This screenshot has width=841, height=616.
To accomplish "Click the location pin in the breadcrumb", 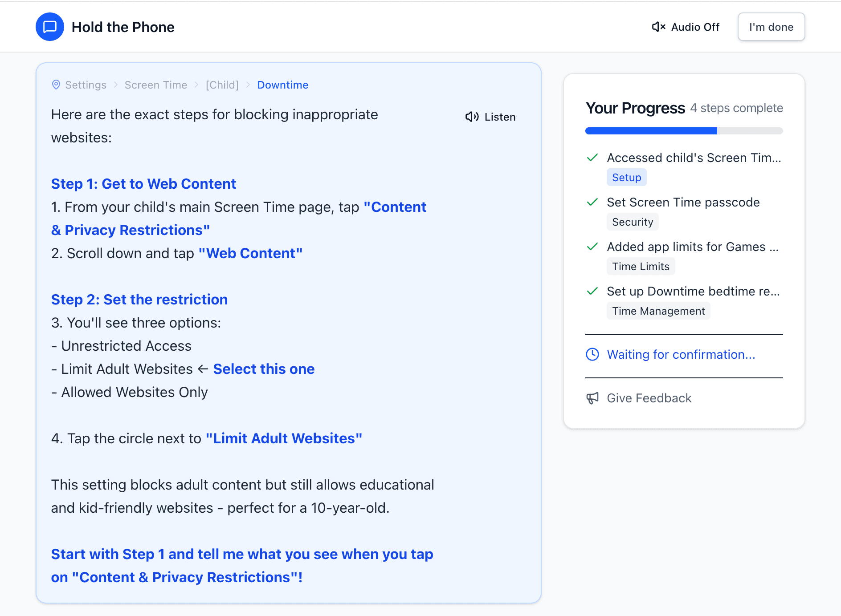I will (56, 85).
